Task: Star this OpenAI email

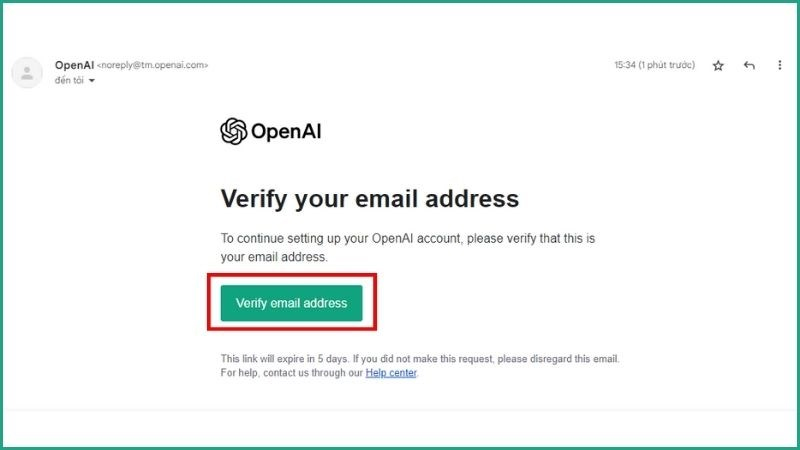Action: (718, 65)
